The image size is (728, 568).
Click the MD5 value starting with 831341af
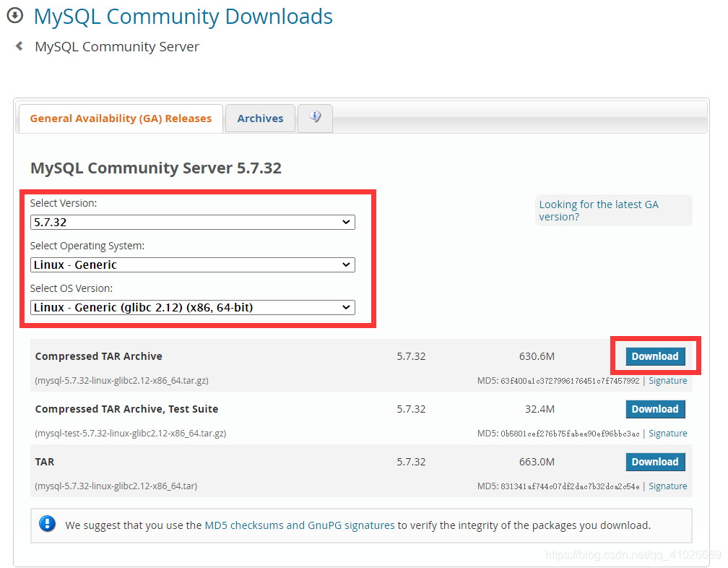click(570, 486)
